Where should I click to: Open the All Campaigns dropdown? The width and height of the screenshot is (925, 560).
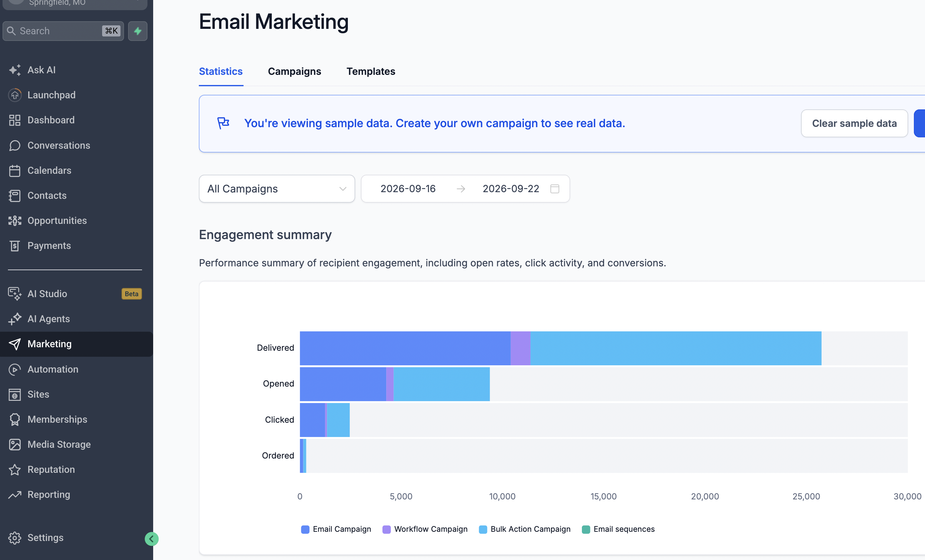click(277, 189)
